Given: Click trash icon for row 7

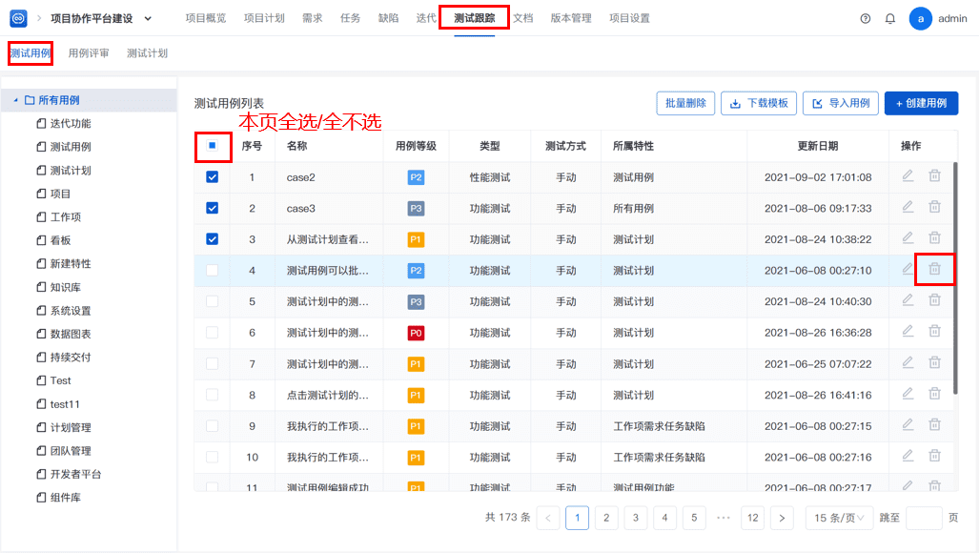Looking at the screenshot, I should coord(934,362).
